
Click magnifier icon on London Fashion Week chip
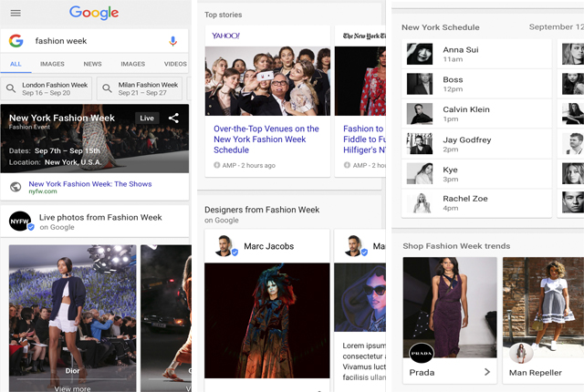11,88
